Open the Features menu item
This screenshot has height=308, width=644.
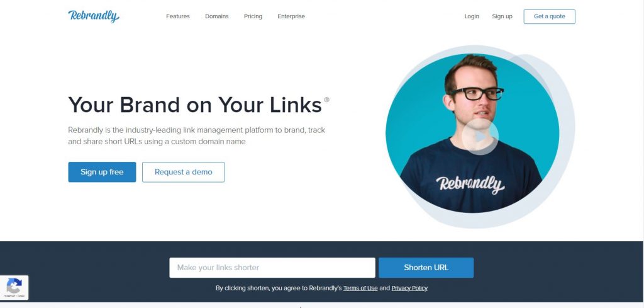click(178, 16)
